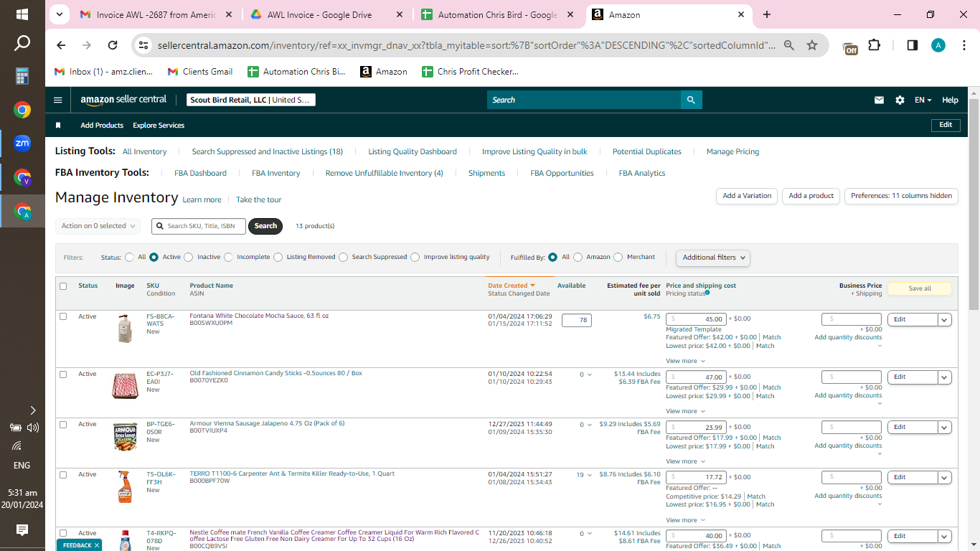Screen dimensions: 980x551
Task: Open the Chrome three-dot menu
Action: point(963,45)
